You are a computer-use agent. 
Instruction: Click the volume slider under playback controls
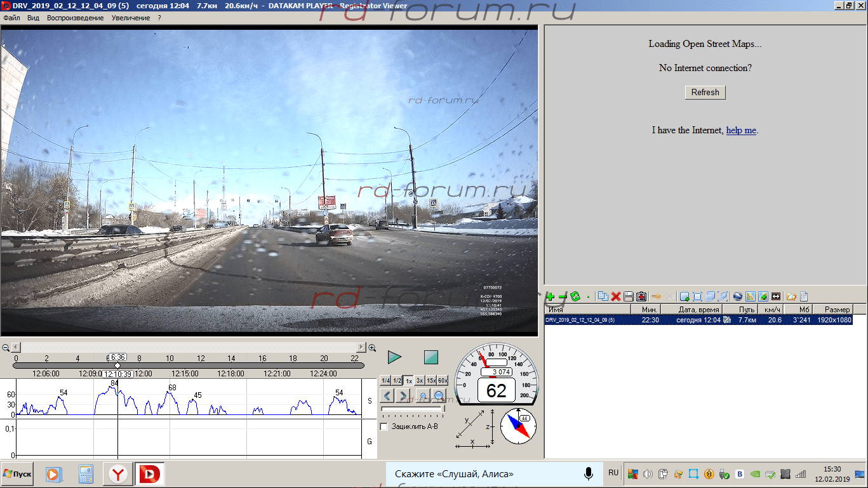click(x=412, y=409)
